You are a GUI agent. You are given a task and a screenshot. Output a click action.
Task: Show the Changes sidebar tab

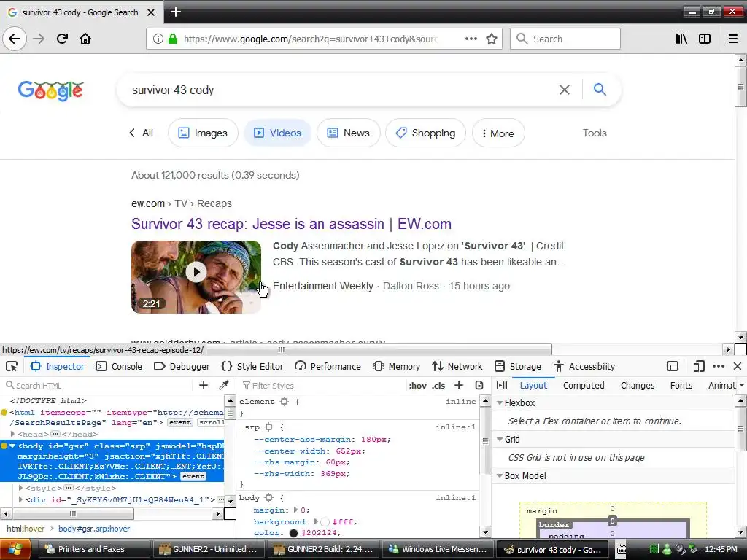click(x=638, y=385)
